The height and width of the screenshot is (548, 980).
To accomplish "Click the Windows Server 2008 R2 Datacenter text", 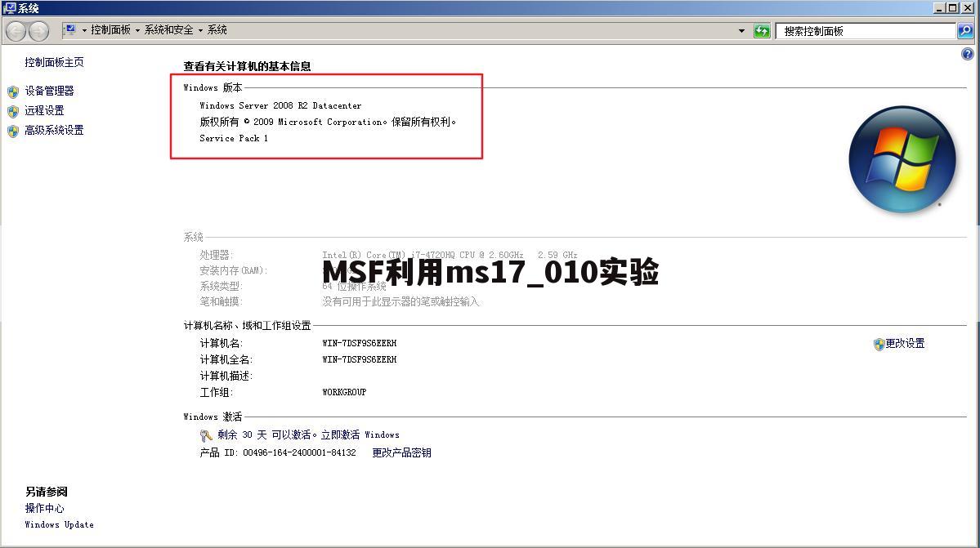I will (280, 105).
